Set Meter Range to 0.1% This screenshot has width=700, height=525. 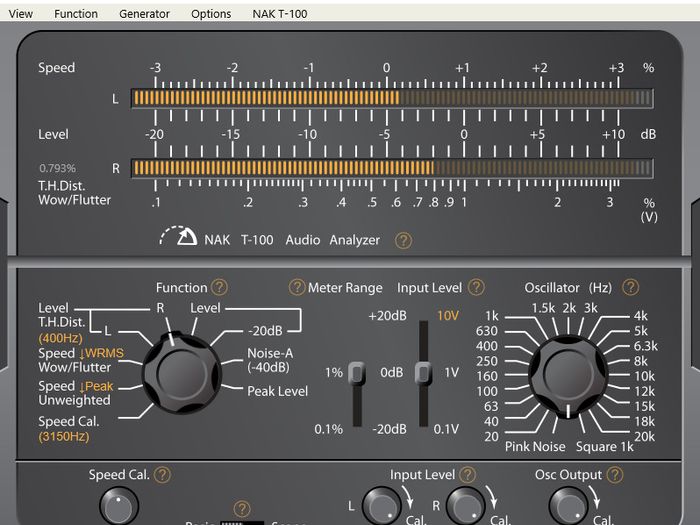(329, 429)
